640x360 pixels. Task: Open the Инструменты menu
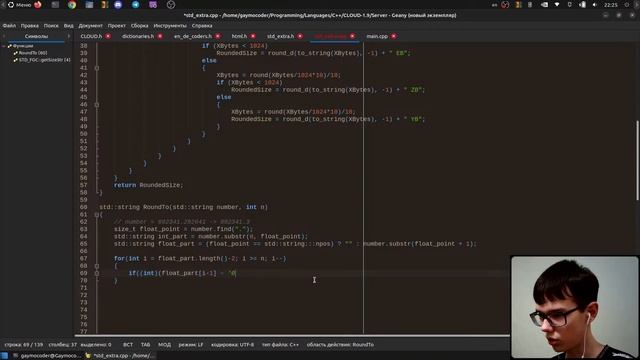(170, 25)
